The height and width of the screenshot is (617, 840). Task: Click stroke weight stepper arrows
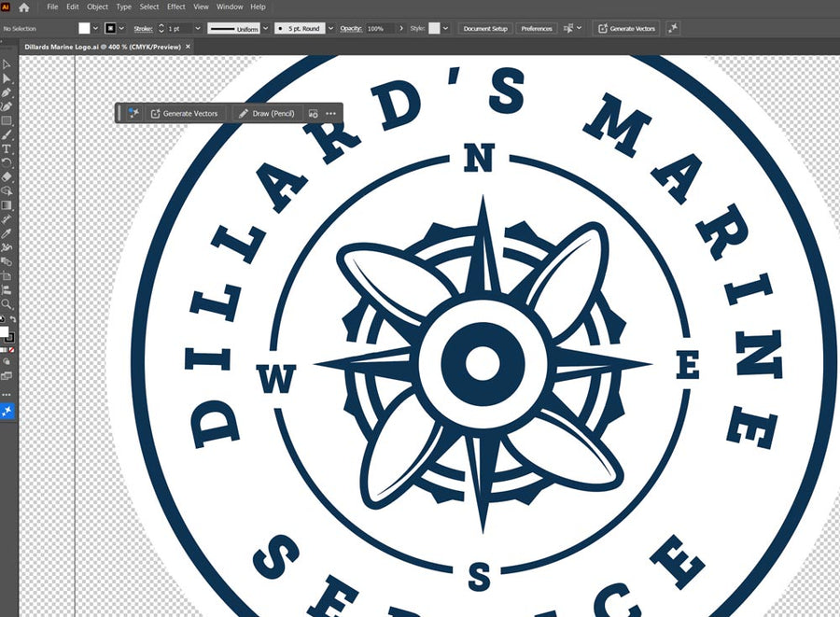[x=161, y=28]
